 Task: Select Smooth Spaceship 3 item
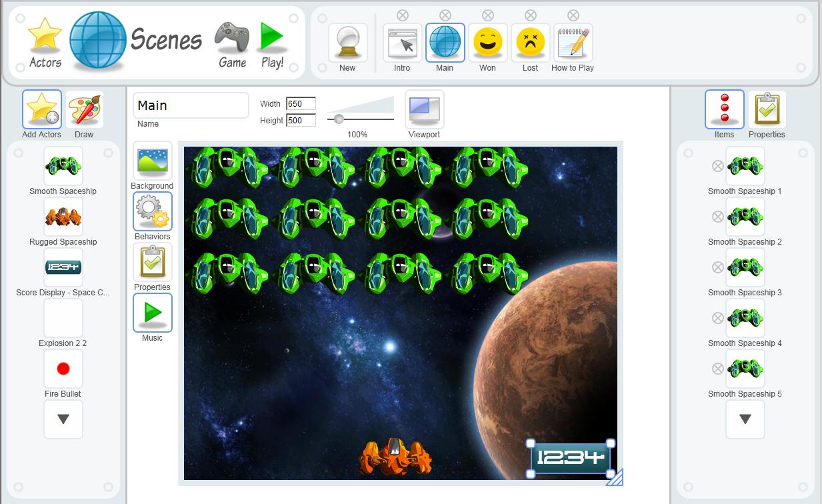click(x=745, y=267)
